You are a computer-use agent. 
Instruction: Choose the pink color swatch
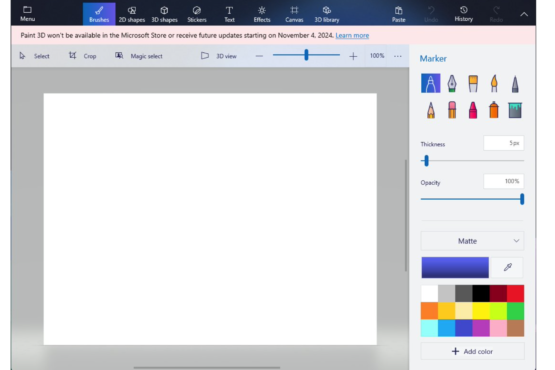(498, 328)
